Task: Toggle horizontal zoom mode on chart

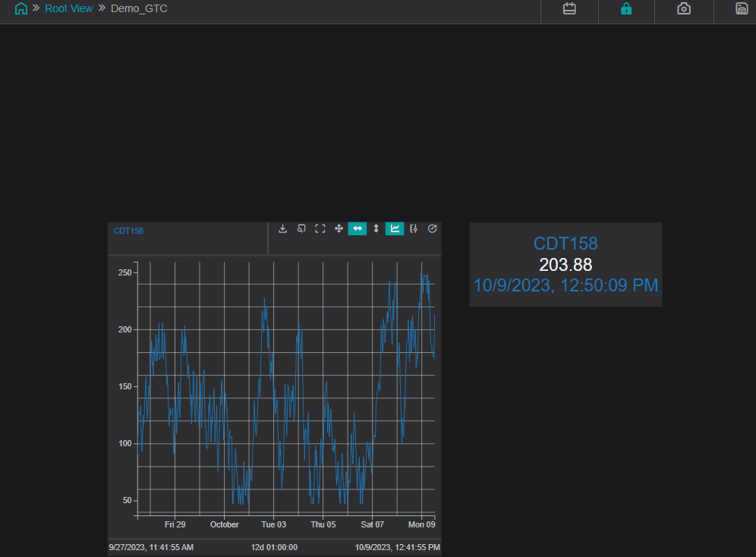Action: pos(358,228)
